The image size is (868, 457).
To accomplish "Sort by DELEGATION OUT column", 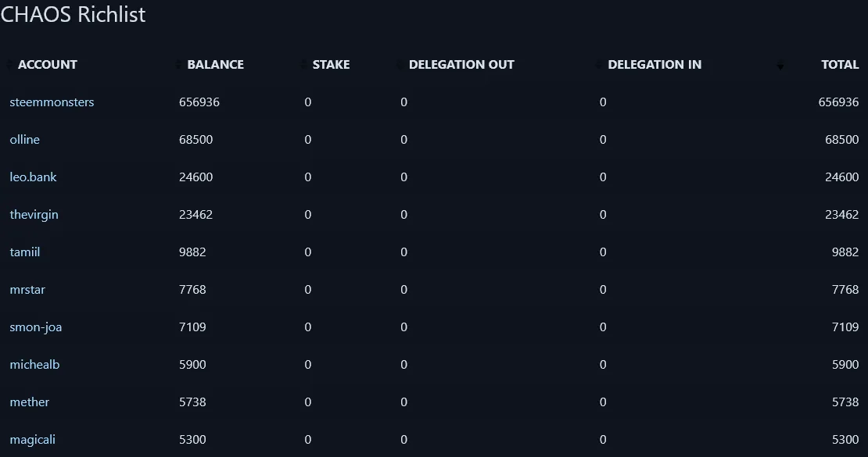I will tap(461, 65).
